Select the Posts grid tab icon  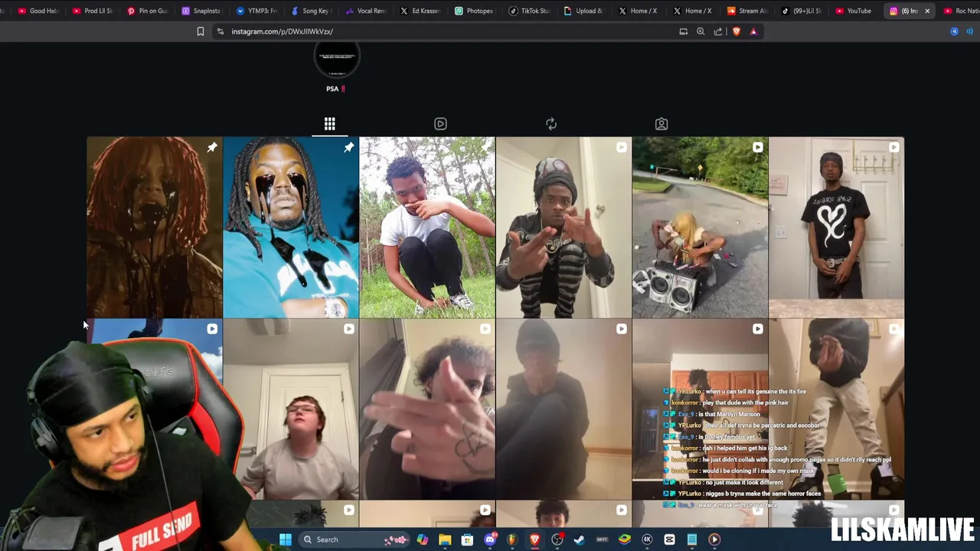tap(330, 124)
